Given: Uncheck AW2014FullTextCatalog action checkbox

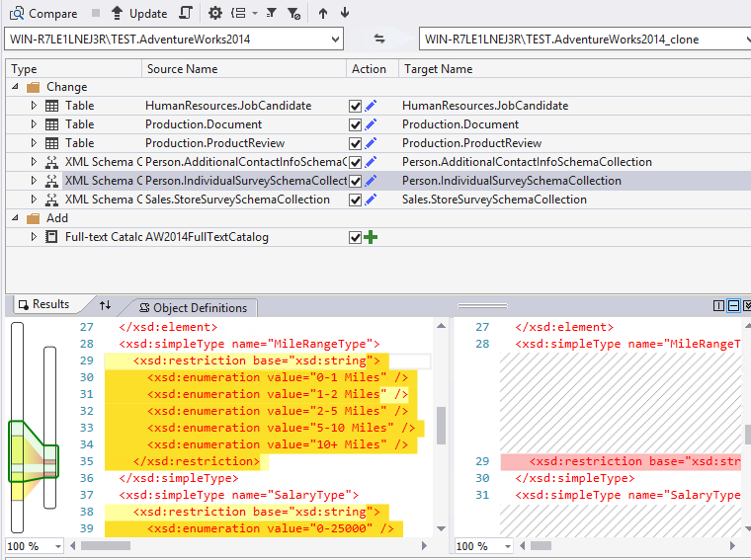Looking at the screenshot, I should point(355,237).
